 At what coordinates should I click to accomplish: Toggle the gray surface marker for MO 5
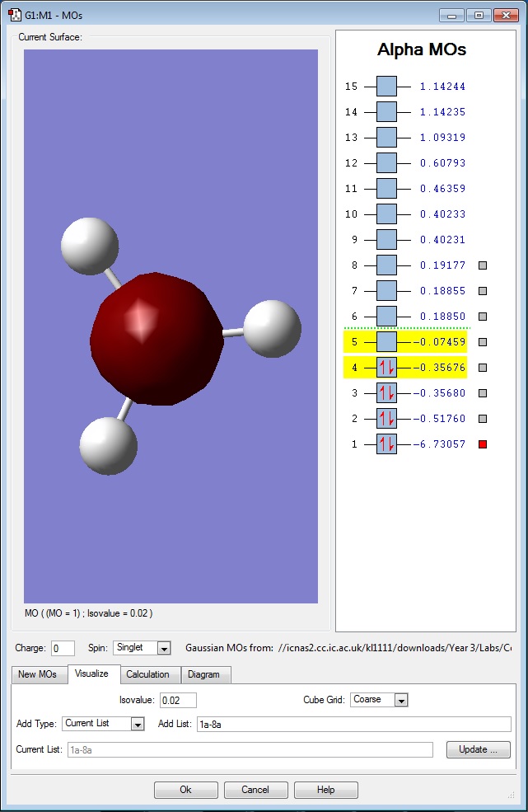(x=483, y=342)
